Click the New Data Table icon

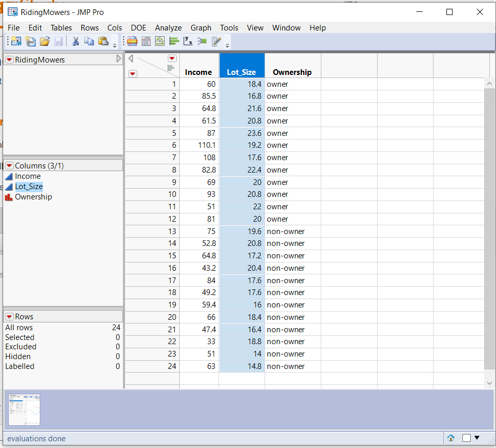[x=15, y=41]
